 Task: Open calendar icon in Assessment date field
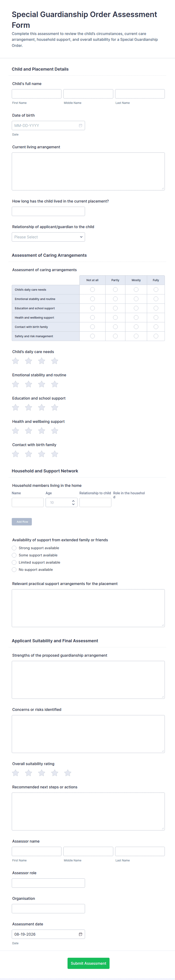pos(81,934)
